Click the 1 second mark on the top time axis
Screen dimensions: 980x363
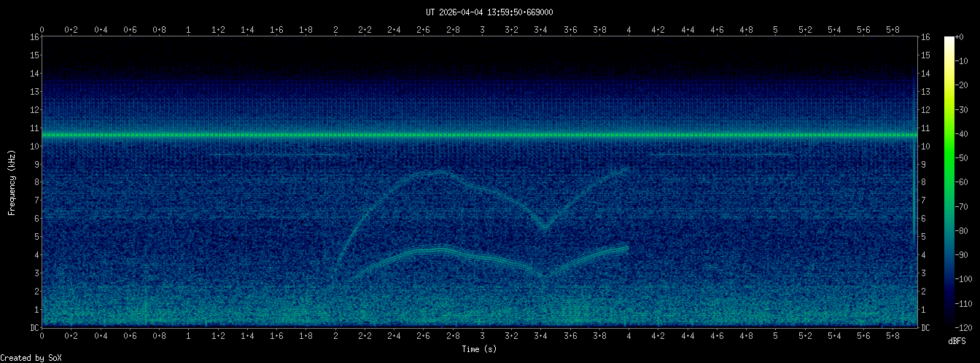189,30
